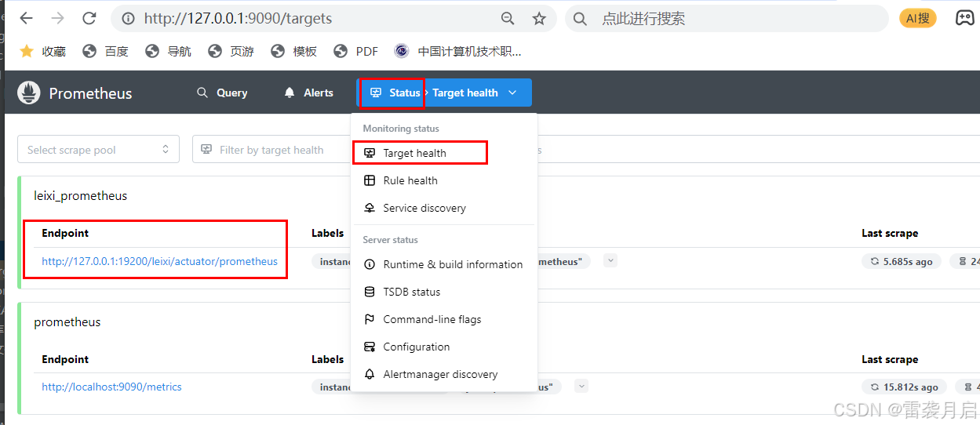The image size is (980, 425).
Task: Click the Status Target health menu button
Action: coord(444,93)
